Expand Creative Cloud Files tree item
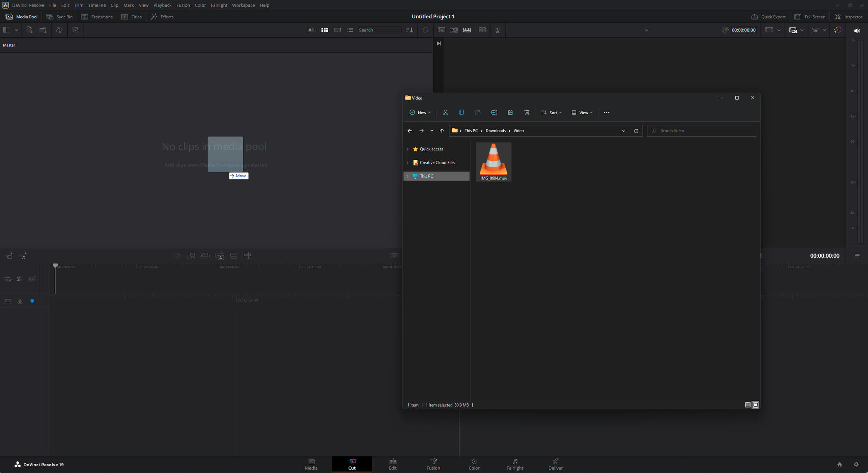The height and width of the screenshot is (473, 868). click(407, 163)
